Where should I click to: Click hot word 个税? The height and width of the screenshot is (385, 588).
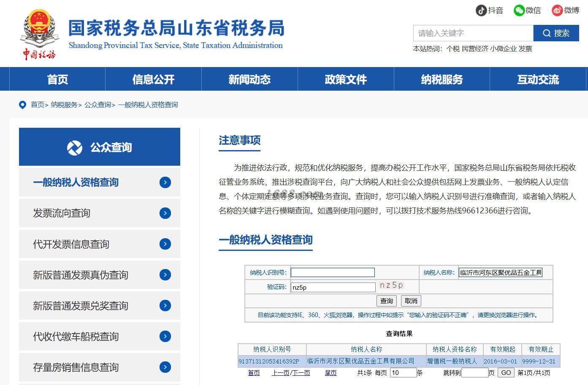(453, 49)
